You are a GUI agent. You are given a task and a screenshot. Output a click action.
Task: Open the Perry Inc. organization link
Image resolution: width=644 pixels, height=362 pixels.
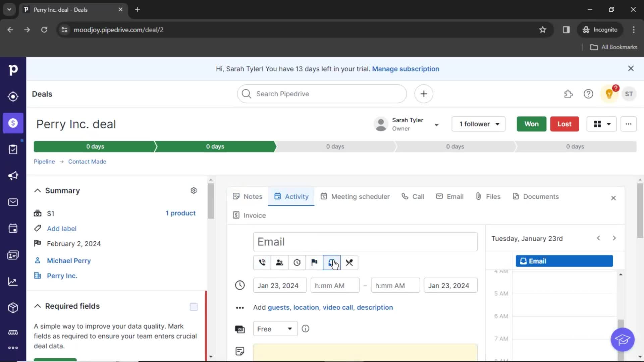tap(62, 276)
